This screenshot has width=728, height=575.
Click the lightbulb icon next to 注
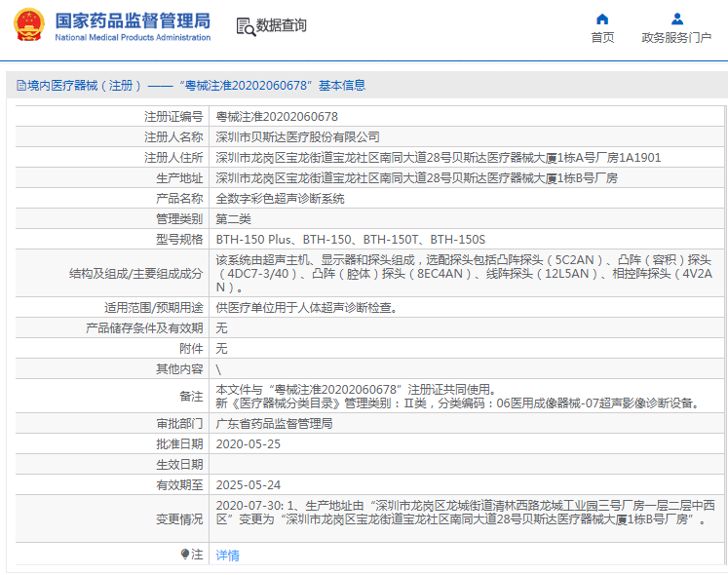[185, 555]
